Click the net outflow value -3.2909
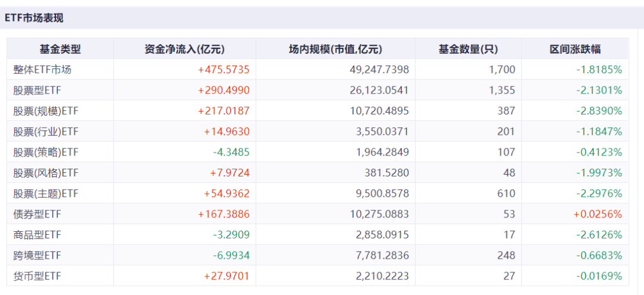The image size is (644, 295). click(231, 235)
